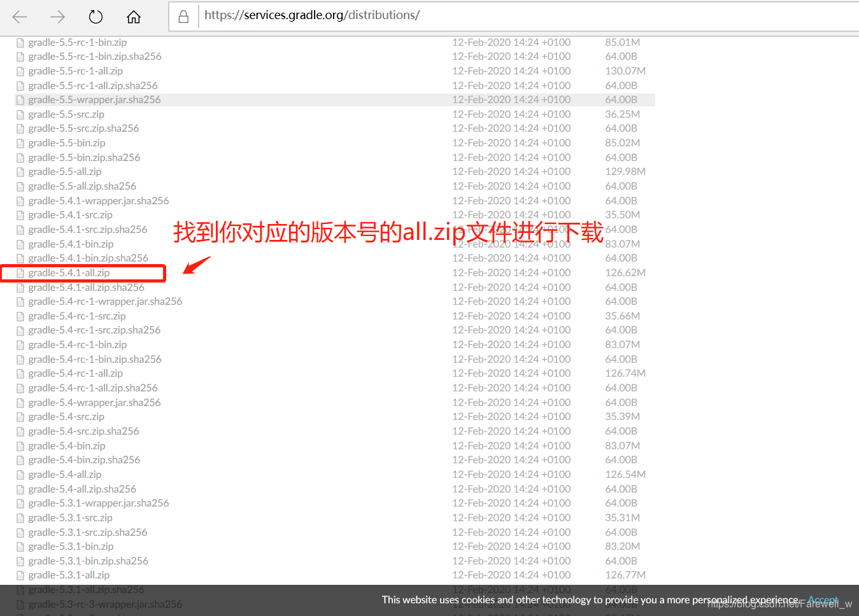
Task: Select the 126.62M size of gradle-5.4.1-all.zip
Action: coord(625,273)
